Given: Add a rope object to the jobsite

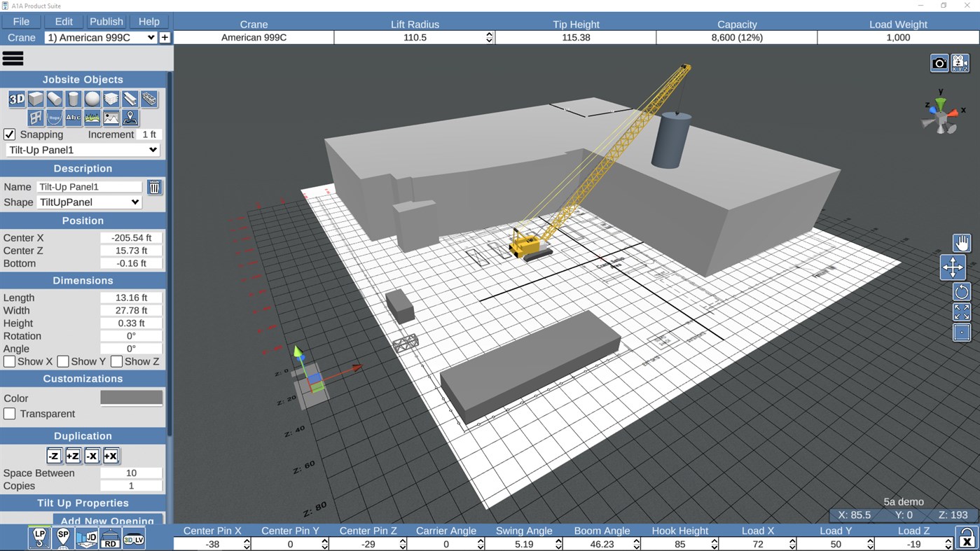Looking at the screenshot, I should point(55,118).
